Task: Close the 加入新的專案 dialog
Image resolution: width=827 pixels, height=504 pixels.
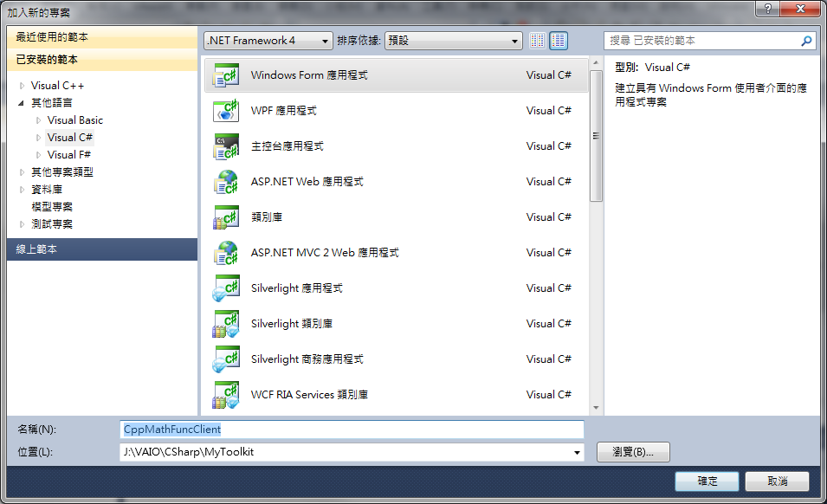Action: coord(800,9)
